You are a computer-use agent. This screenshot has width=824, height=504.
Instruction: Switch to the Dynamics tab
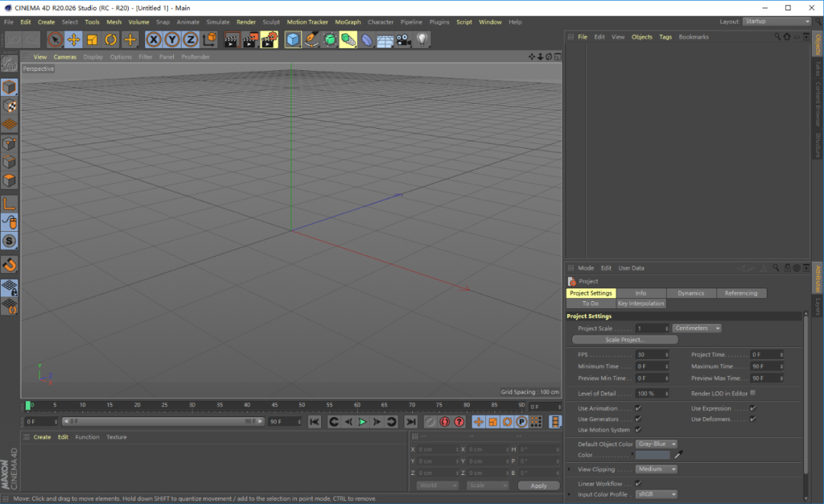tap(690, 293)
